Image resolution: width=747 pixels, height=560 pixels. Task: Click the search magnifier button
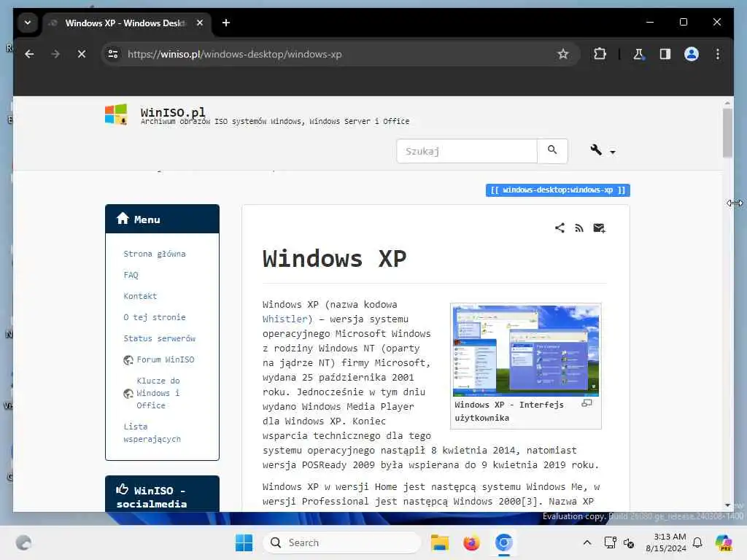tap(552, 150)
